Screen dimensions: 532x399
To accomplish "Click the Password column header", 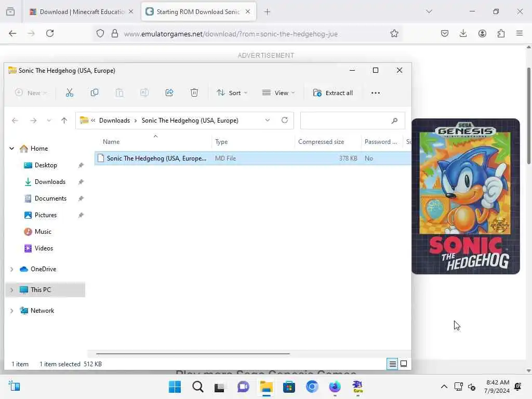I will (381, 142).
